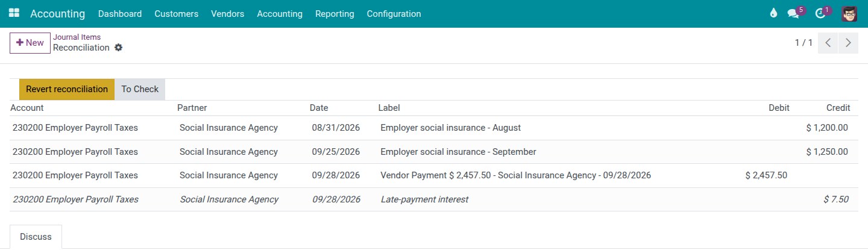Image resolution: width=868 pixels, height=250 pixels.
Task: Toggle the To Check button
Action: [x=140, y=89]
